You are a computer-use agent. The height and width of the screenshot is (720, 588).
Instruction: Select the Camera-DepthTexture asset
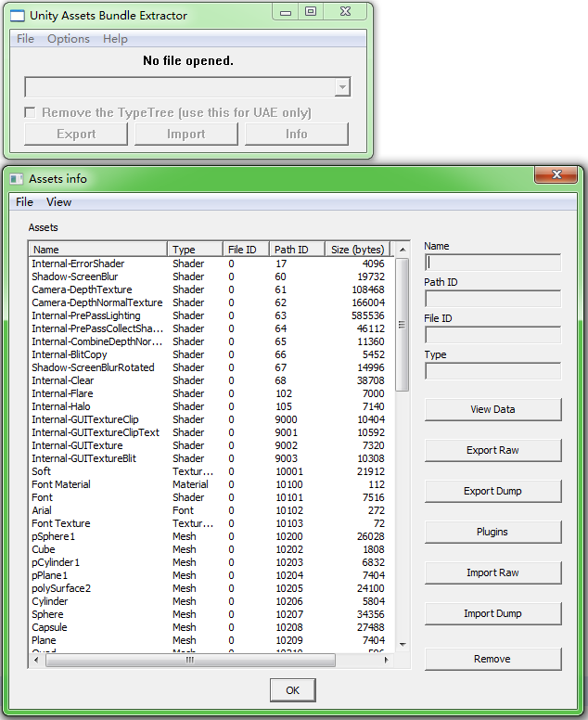[211, 289]
